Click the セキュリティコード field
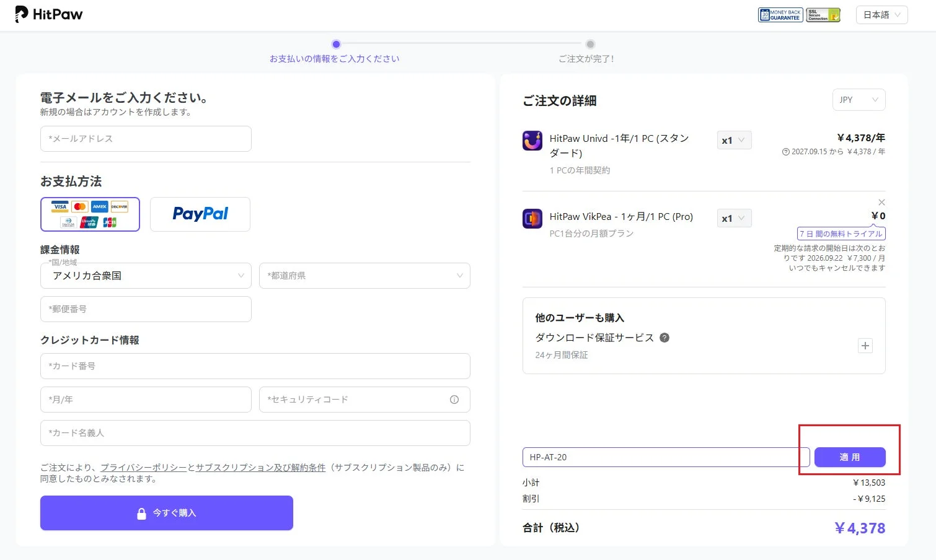Screen dimensions: 936x560 point(364,400)
